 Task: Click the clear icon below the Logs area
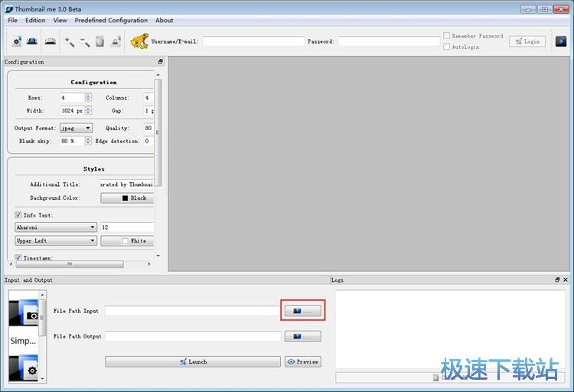coord(435,377)
